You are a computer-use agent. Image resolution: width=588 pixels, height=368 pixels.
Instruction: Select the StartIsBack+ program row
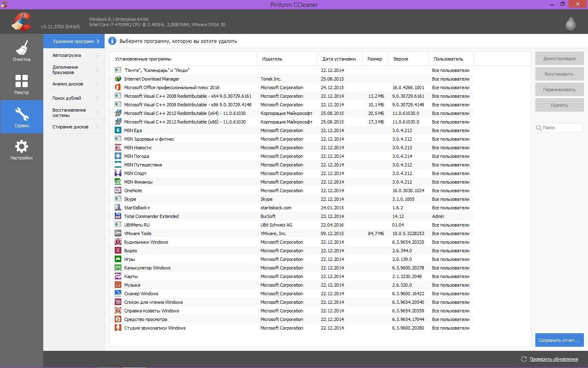click(292, 208)
